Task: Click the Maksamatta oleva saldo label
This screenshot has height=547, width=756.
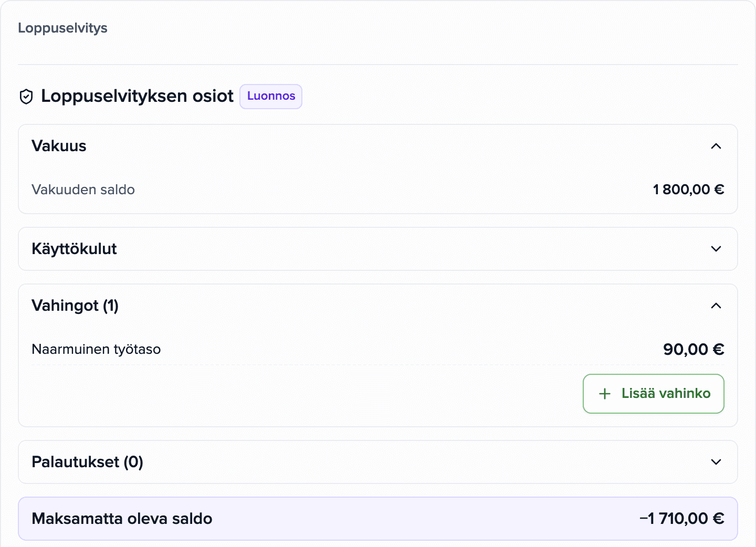Action: (122, 519)
